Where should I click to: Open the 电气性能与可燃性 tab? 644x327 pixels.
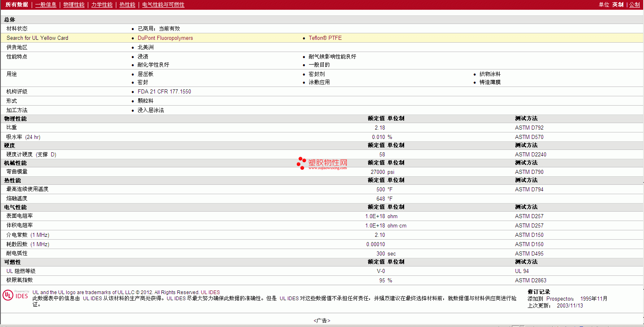[x=163, y=4]
